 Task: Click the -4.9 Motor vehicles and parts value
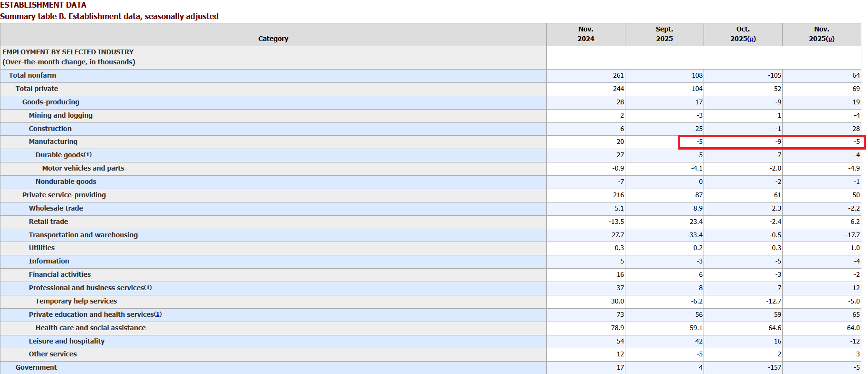pyautogui.click(x=854, y=168)
